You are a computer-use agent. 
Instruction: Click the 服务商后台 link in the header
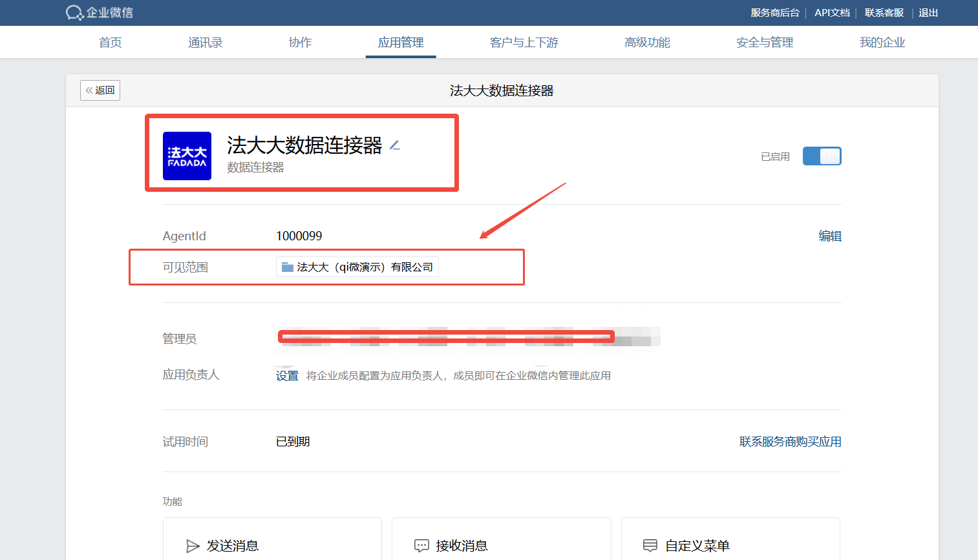click(774, 13)
